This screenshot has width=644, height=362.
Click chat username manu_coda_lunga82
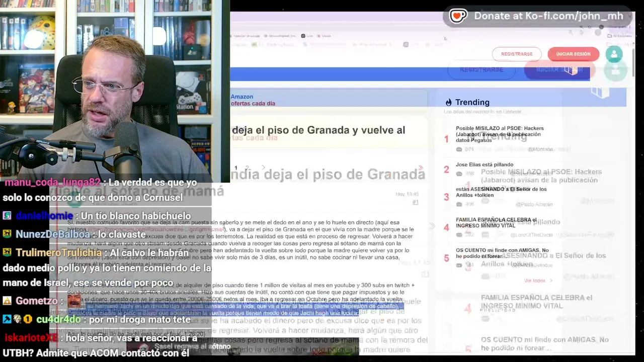click(52, 183)
